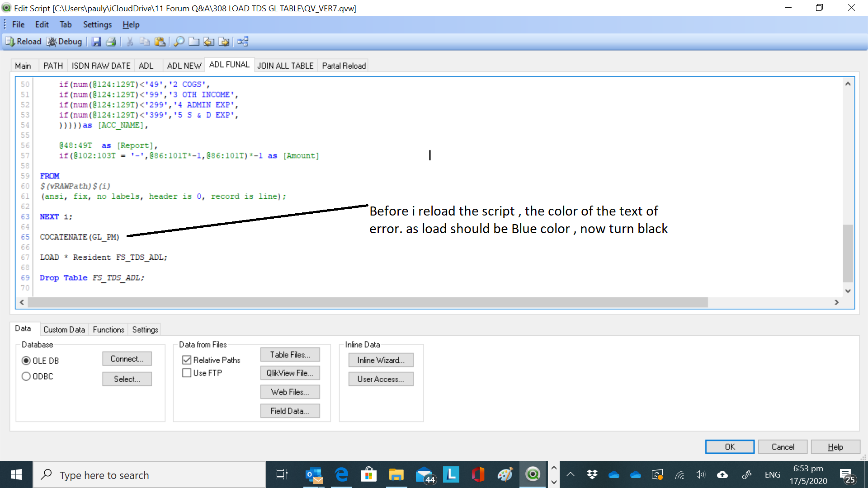Switch to the ADL NEW tab
Image resolution: width=868 pixels, height=488 pixels.
coord(184,66)
